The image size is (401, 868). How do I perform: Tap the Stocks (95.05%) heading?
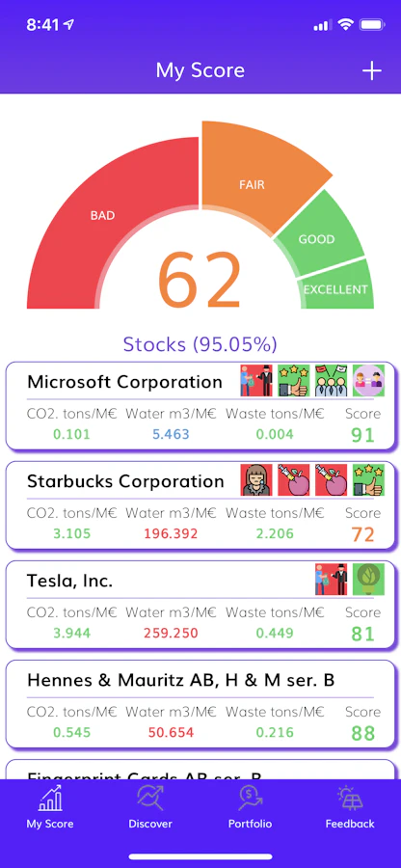coord(200,344)
